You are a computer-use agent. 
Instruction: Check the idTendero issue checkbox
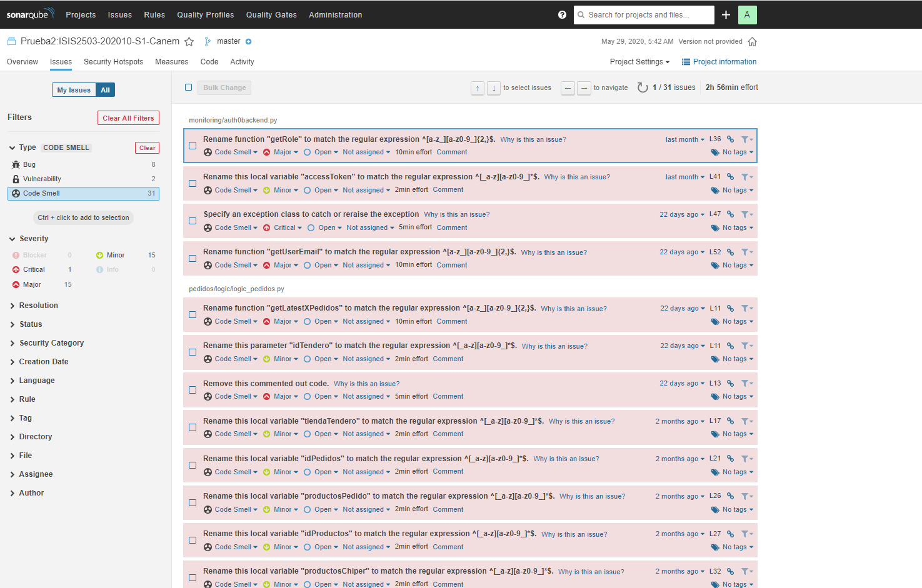click(x=193, y=352)
